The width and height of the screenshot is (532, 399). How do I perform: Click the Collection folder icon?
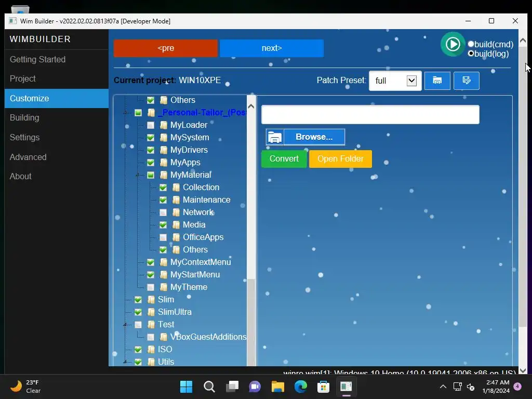click(x=176, y=187)
